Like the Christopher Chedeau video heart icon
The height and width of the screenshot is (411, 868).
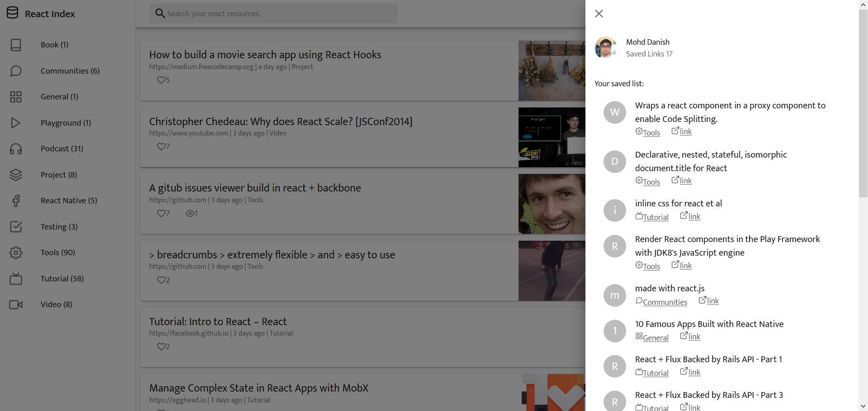tap(161, 146)
